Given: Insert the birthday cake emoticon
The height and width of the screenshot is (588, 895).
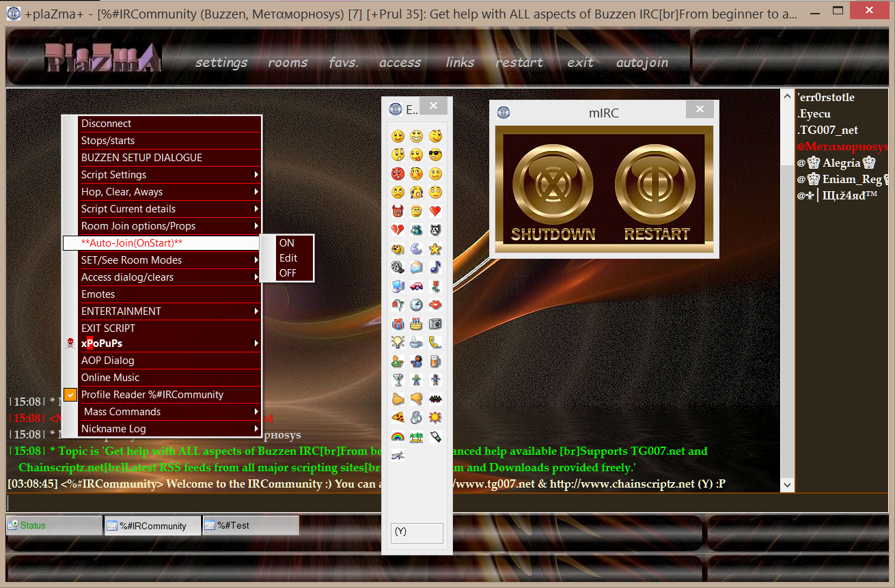Looking at the screenshot, I should [416, 324].
